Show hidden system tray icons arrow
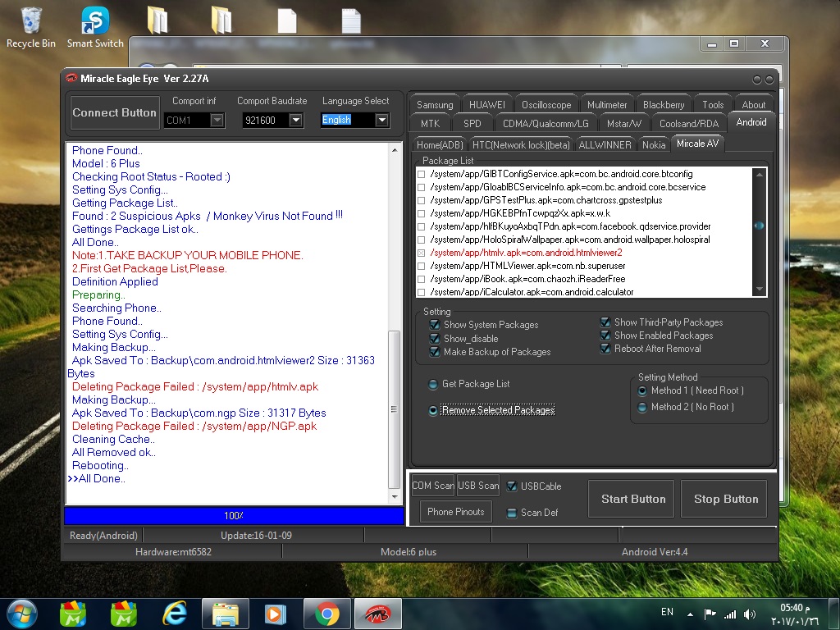 point(690,614)
